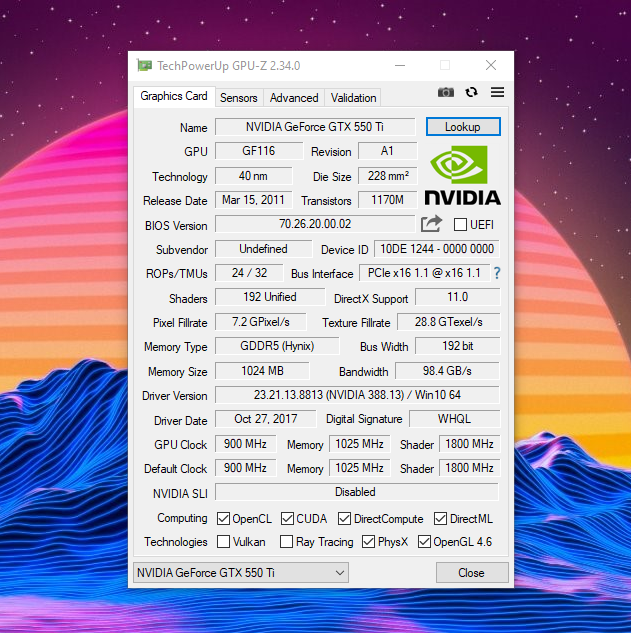Click the Memory Size field 1024 MB
The width and height of the screenshot is (631, 633).
(262, 371)
